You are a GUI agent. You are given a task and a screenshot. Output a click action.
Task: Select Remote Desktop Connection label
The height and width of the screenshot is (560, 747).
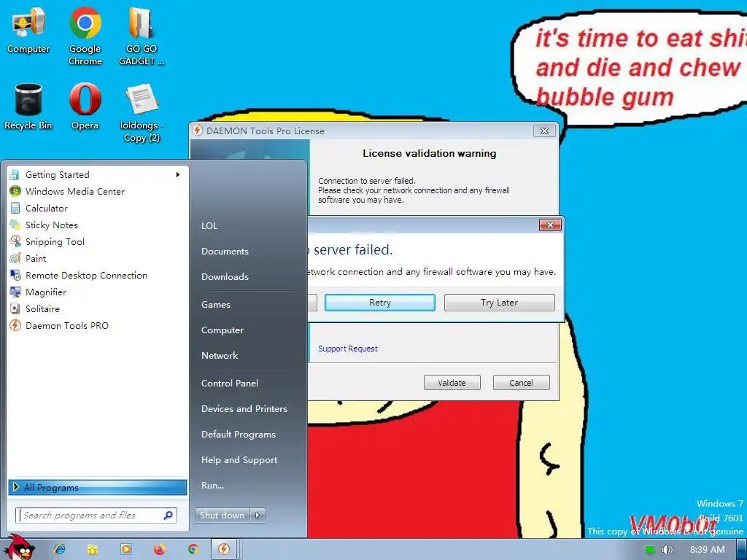[86, 275]
